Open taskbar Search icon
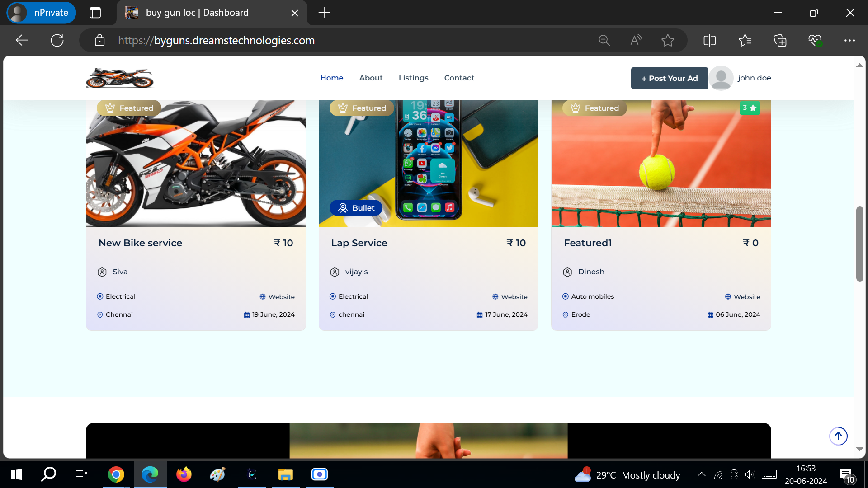The image size is (868, 488). 48,474
